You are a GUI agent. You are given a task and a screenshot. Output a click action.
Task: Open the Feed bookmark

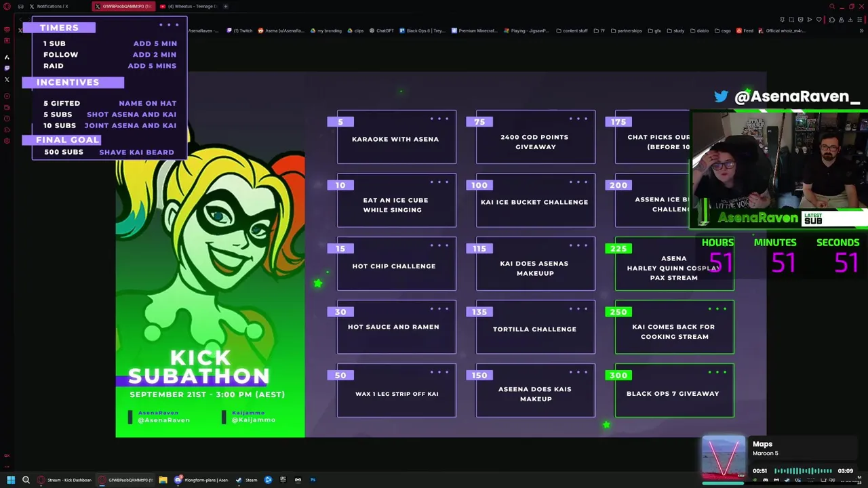745,30
